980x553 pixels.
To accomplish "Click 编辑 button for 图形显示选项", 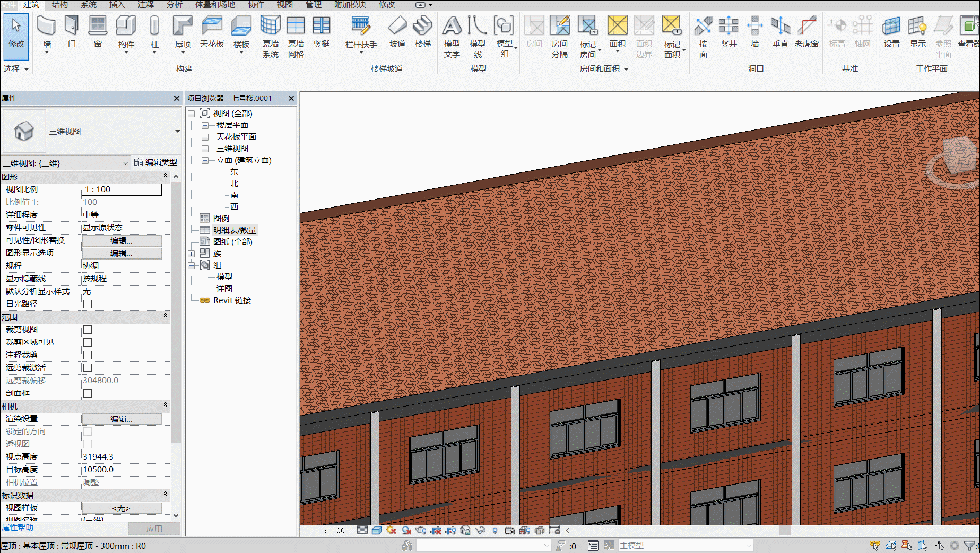I will tap(122, 253).
